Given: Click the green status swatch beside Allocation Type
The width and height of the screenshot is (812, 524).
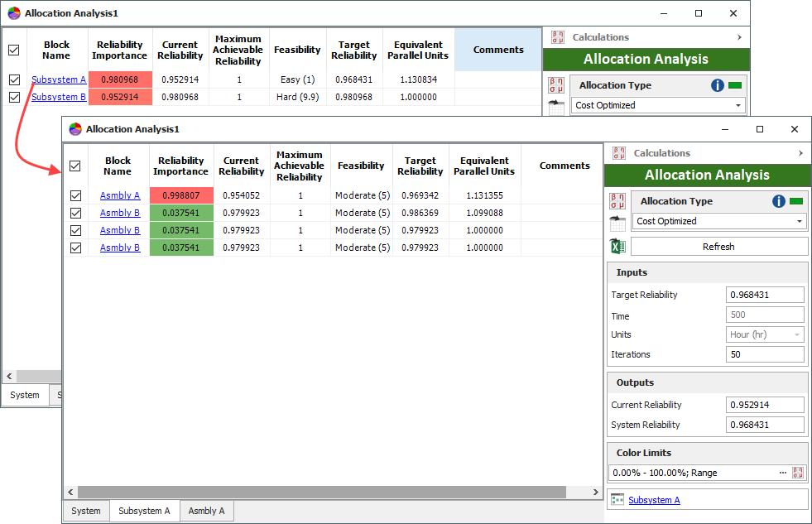Looking at the screenshot, I should coord(795,201).
